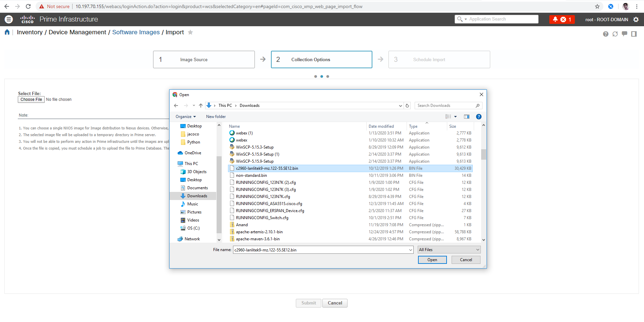Screen dimensions: 644x322
Task: Click This PC in address path
Action: click(x=225, y=106)
